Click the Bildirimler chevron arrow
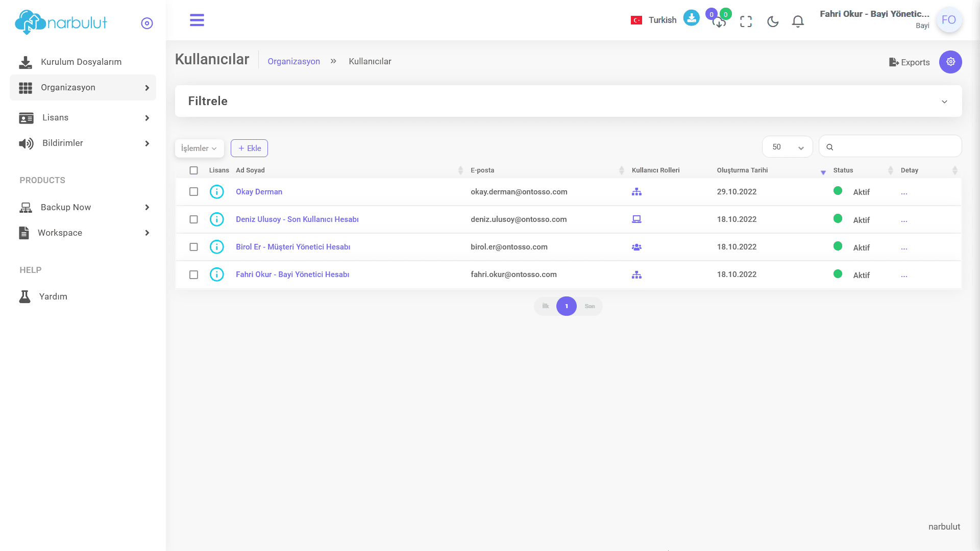 point(147,143)
